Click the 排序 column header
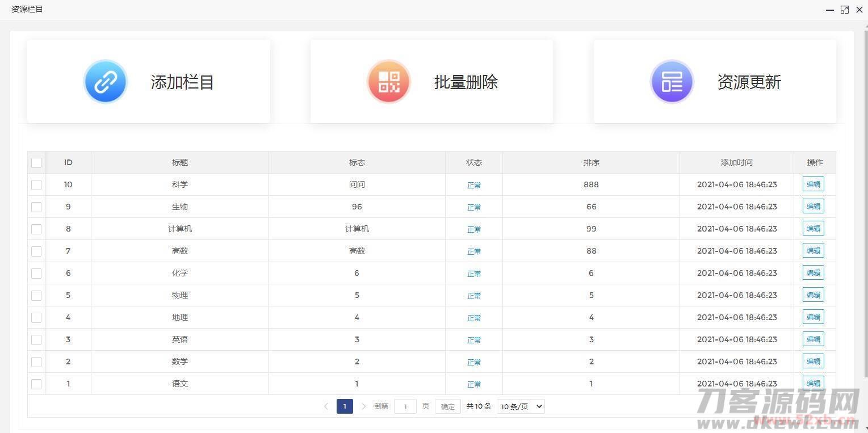Screen dimensions: 868x433 coord(591,162)
